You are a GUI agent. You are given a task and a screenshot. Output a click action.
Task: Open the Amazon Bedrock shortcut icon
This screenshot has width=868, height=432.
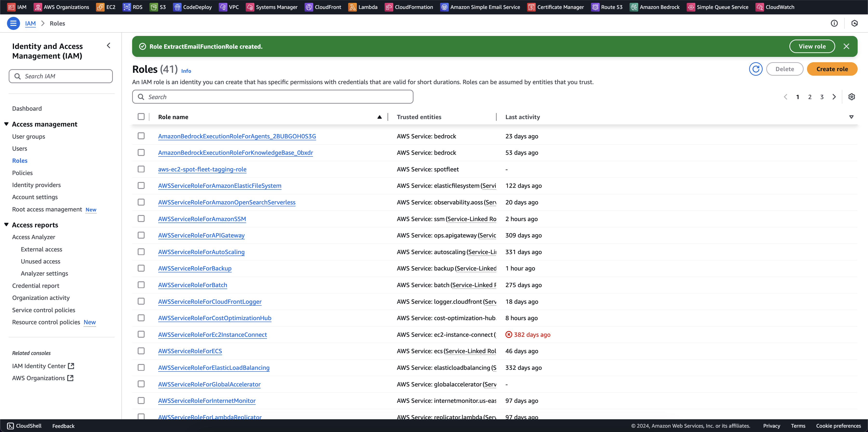pyautogui.click(x=633, y=7)
